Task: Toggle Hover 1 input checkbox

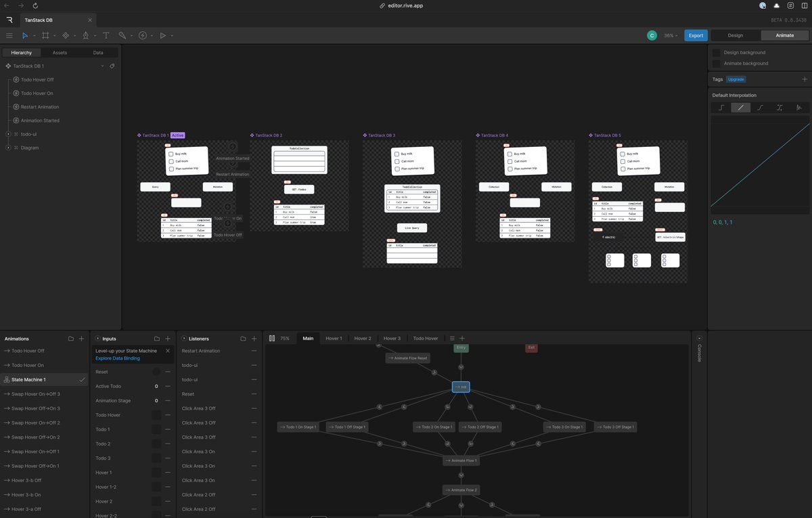Action: tap(156, 473)
